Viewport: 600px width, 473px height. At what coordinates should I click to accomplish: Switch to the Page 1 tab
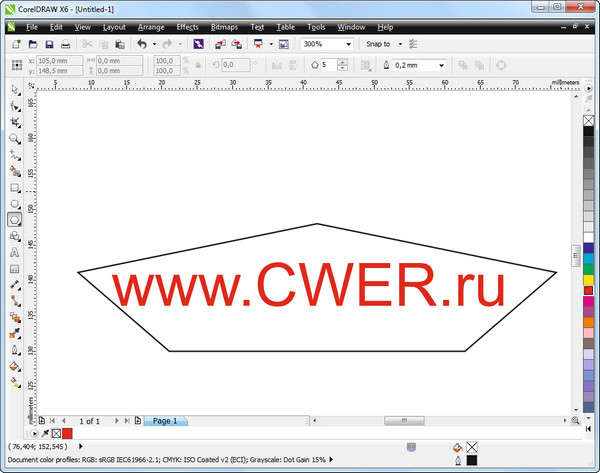(x=163, y=421)
